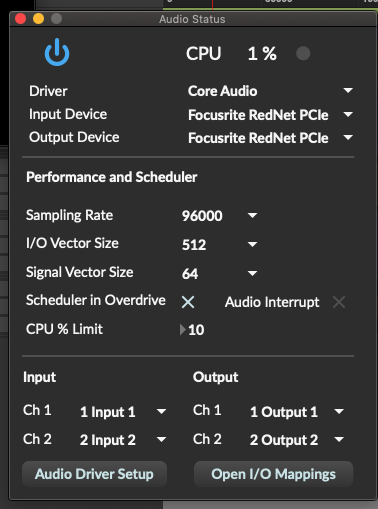Open the Output Device dropdown arrow
Viewport: 378px width, 509px height.
(348, 137)
